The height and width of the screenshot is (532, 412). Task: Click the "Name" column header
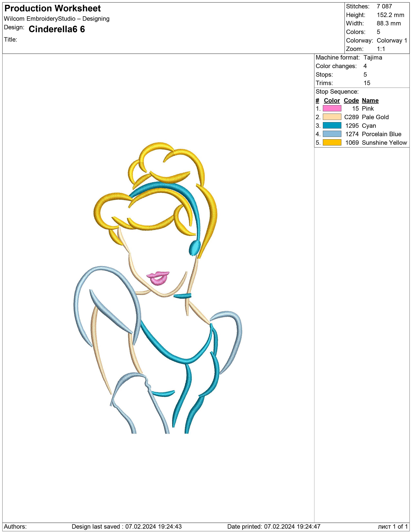(x=370, y=101)
